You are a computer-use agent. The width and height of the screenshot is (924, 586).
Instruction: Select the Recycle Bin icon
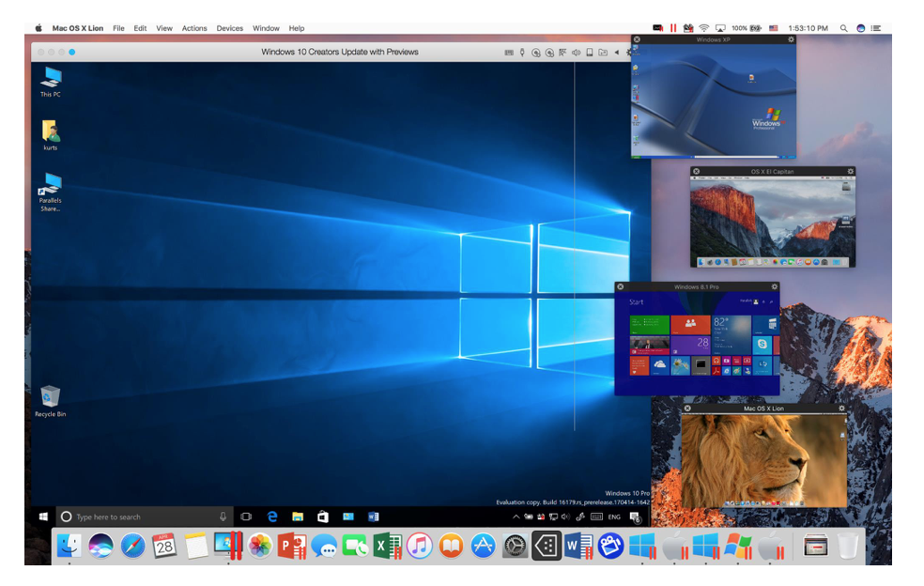(51, 401)
